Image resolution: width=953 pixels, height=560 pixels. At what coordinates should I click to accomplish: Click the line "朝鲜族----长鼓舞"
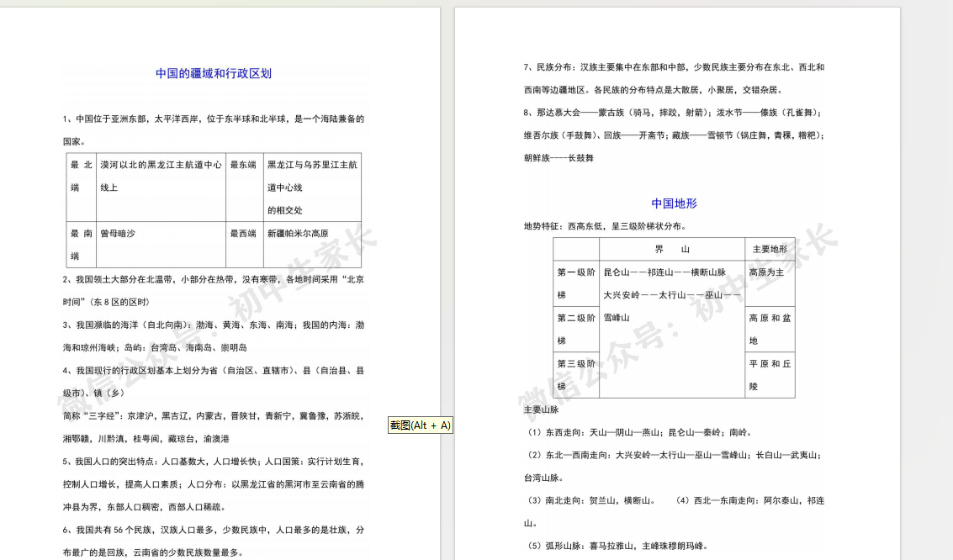pyautogui.click(x=559, y=158)
